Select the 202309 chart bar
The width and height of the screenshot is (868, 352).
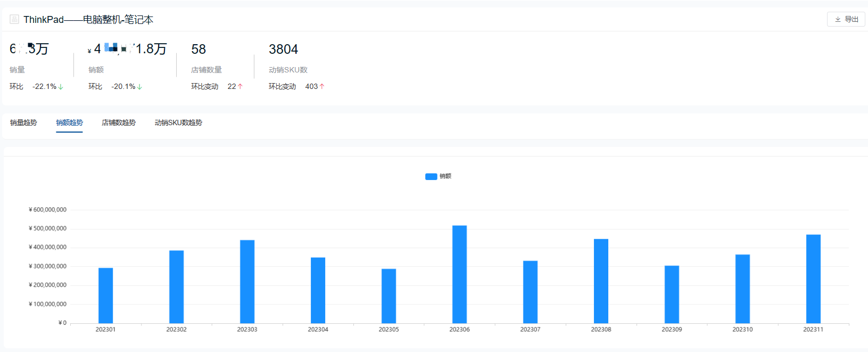[x=672, y=294]
